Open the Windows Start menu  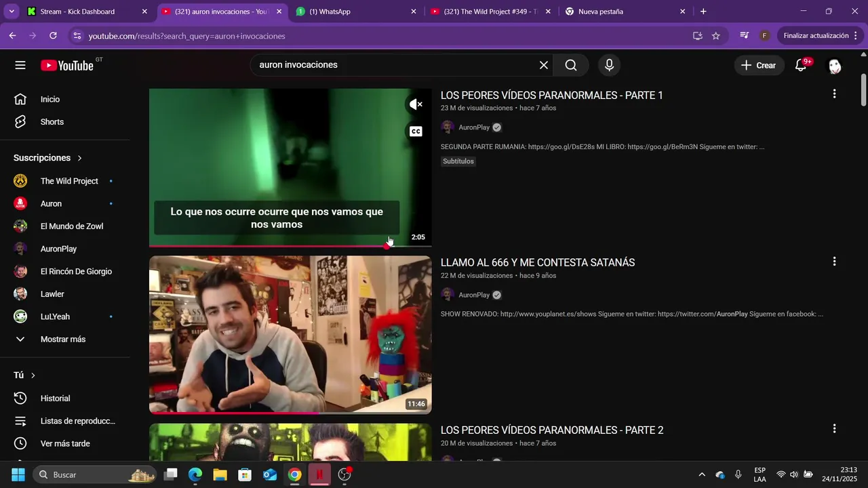18,474
